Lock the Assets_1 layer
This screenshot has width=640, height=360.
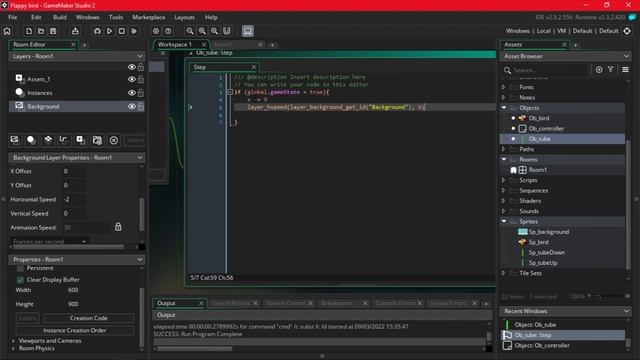[x=141, y=79]
